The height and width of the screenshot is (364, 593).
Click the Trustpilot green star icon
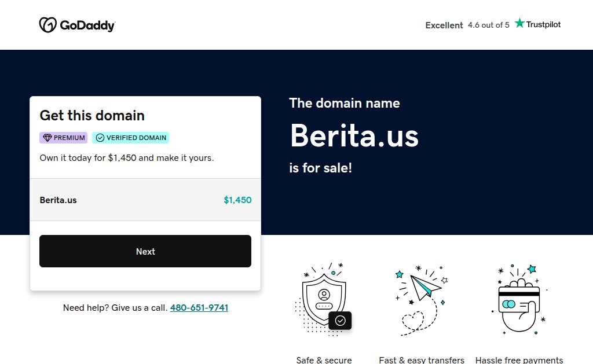click(x=519, y=24)
